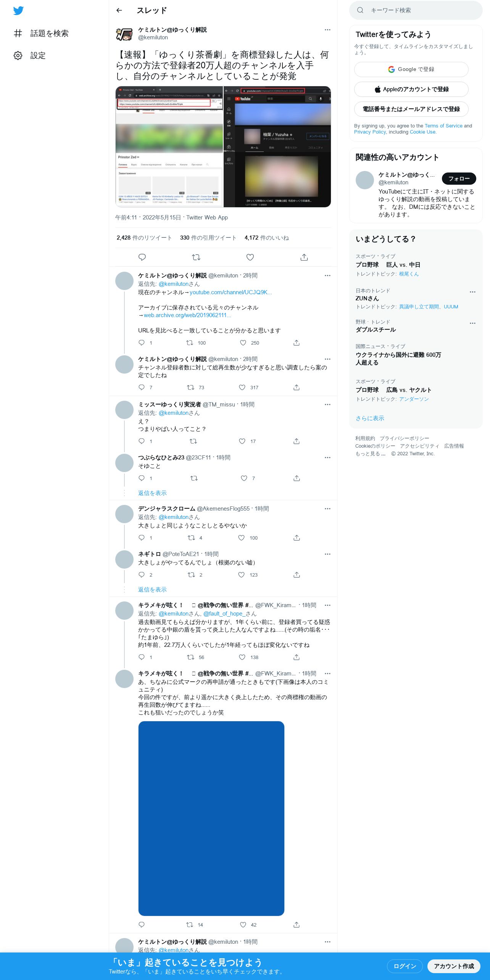Retweet the reply by ネギトロ
The image size is (490, 980).
pos(191,575)
